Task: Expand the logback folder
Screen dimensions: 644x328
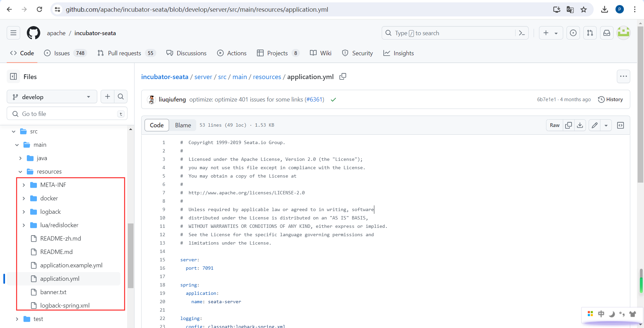Action: click(24, 212)
